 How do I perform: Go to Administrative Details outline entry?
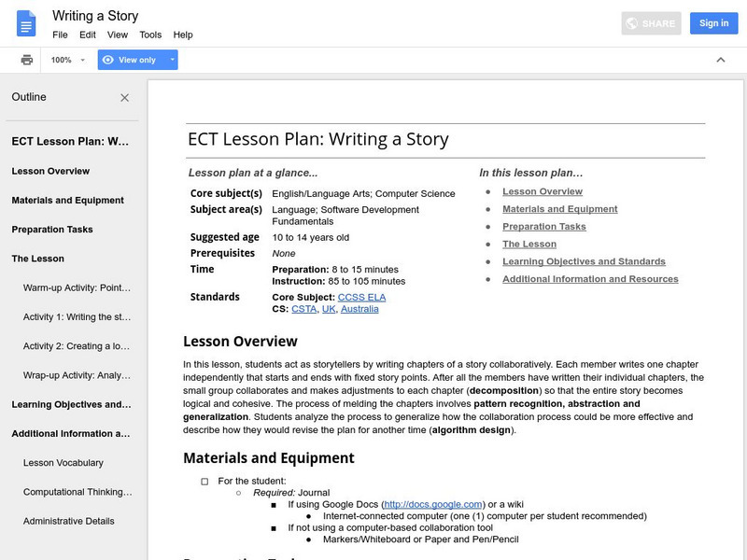[68, 521]
